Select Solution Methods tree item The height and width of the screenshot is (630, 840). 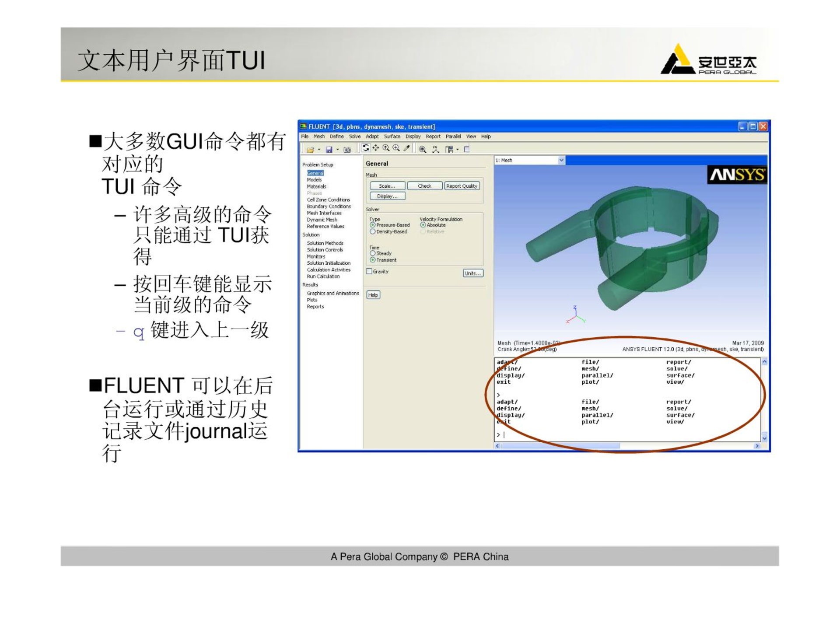(x=325, y=243)
